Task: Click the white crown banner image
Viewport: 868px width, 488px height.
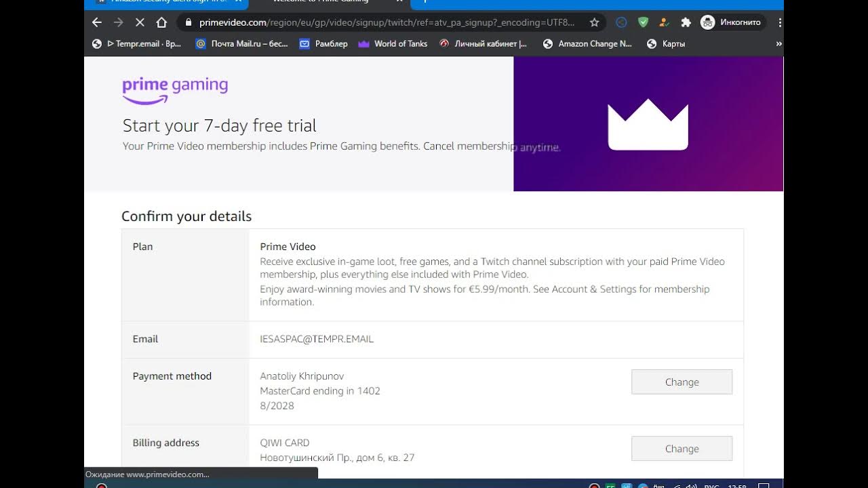Action: click(x=648, y=124)
